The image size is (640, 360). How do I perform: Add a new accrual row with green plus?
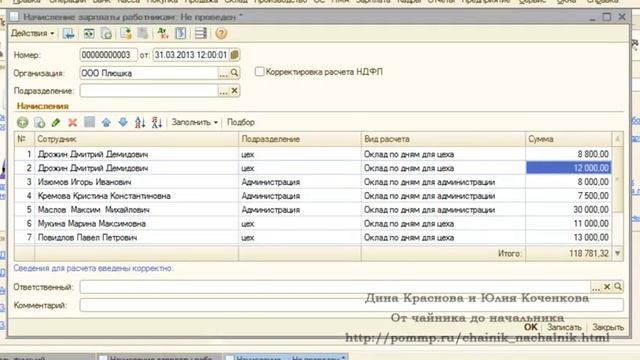22,122
